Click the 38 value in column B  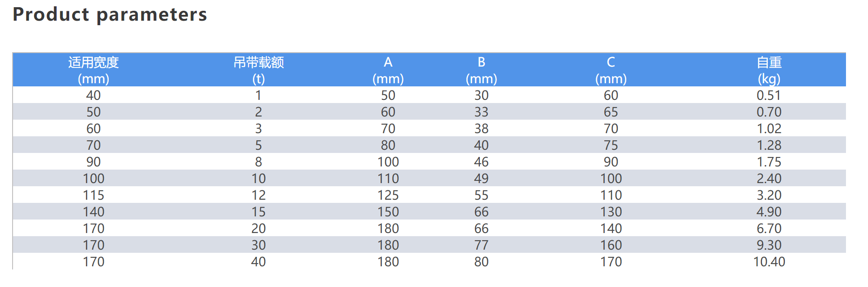481,129
